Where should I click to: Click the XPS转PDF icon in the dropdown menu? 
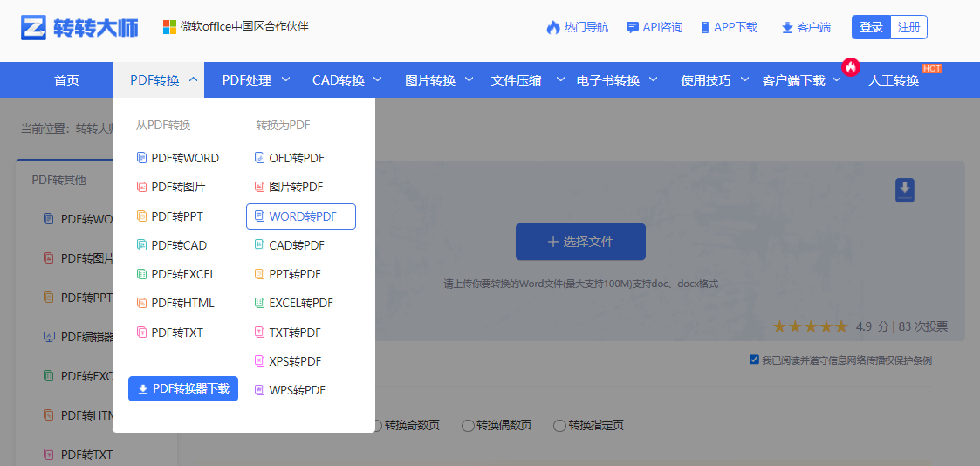click(259, 361)
